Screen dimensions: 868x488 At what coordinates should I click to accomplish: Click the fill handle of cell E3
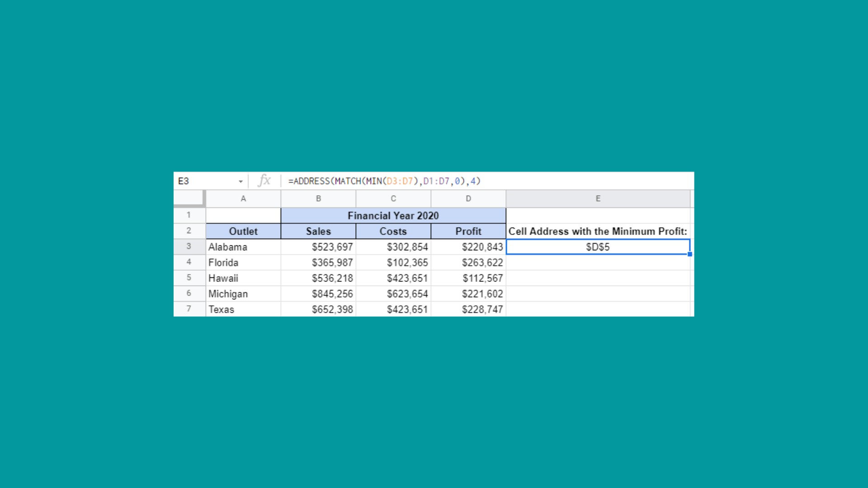690,254
